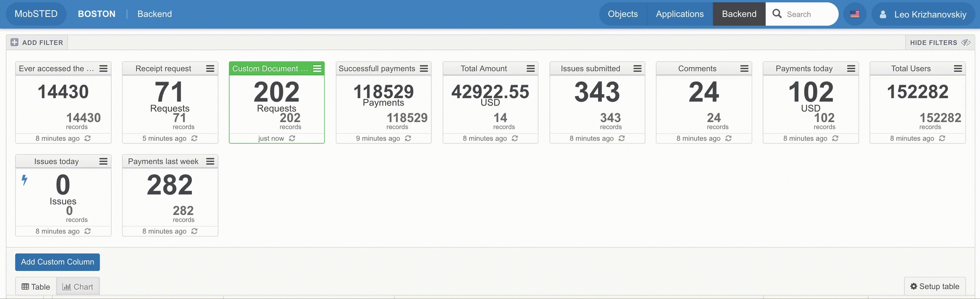Expand the Payments today widget menu
Screen dimensions: 980x299
pos(851,68)
